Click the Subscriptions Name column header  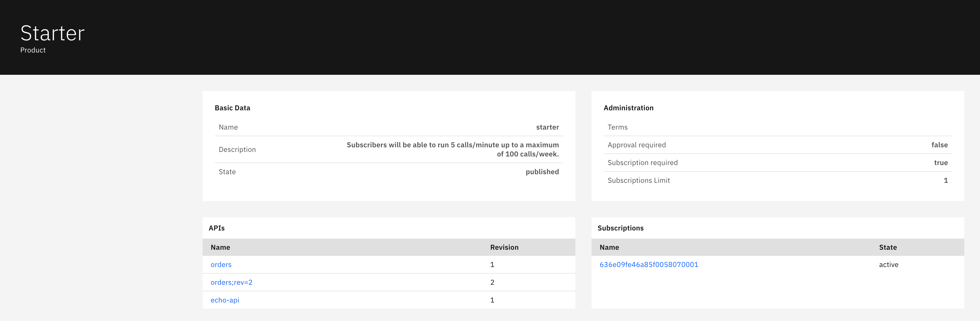pyautogui.click(x=609, y=247)
